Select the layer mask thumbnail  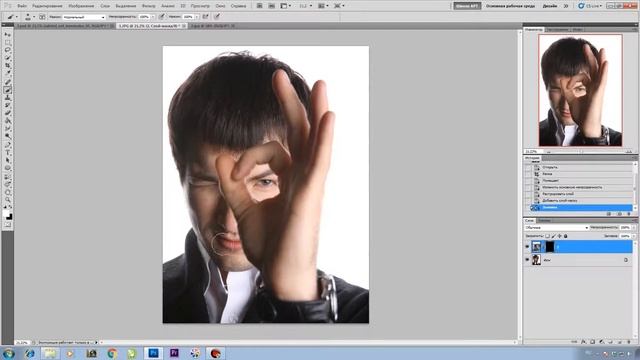(550, 247)
